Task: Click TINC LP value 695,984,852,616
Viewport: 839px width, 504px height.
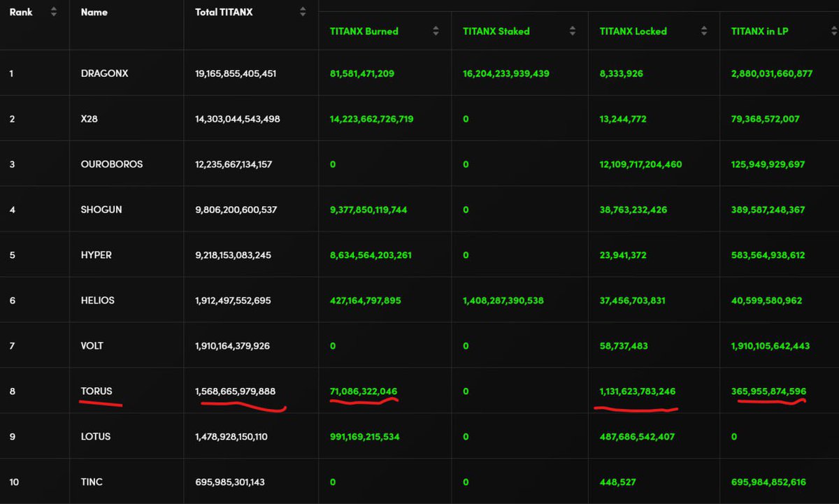Action: tap(769, 482)
